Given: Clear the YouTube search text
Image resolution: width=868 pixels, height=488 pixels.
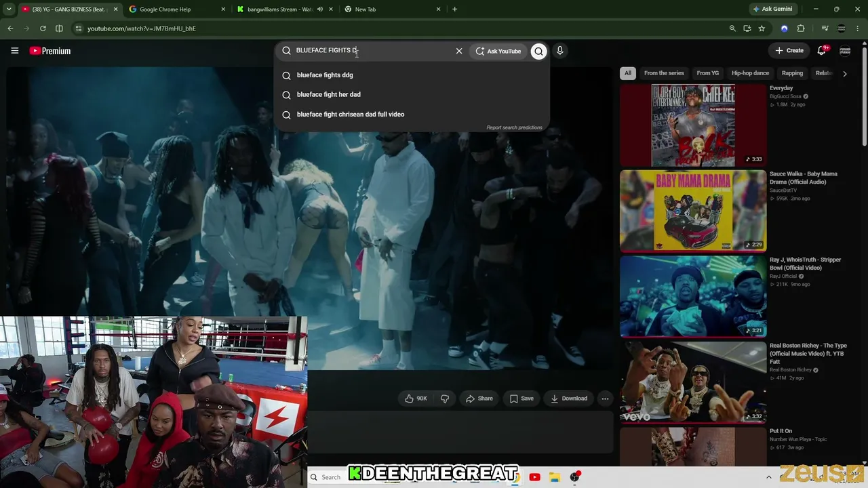Looking at the screenshot, I should [459, 51].
